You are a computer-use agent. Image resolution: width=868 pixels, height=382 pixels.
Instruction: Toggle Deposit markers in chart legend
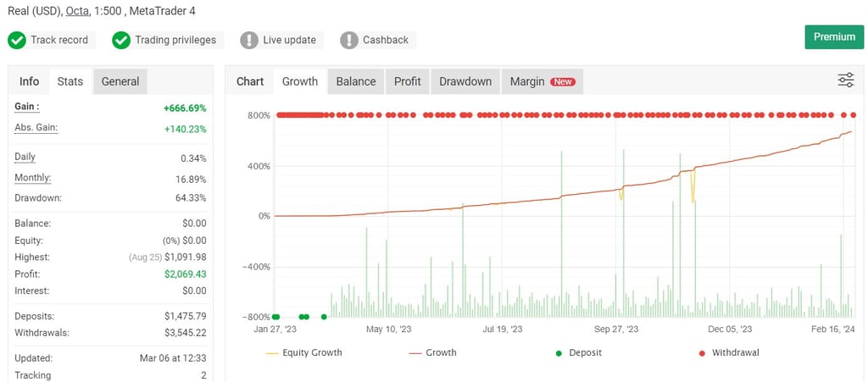pyautogui.click(x=579, y=352)
